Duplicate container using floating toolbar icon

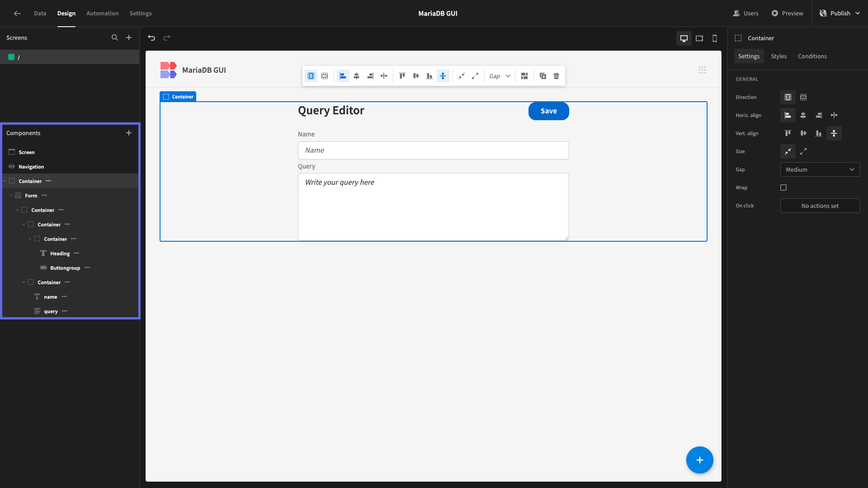[543, 76]
